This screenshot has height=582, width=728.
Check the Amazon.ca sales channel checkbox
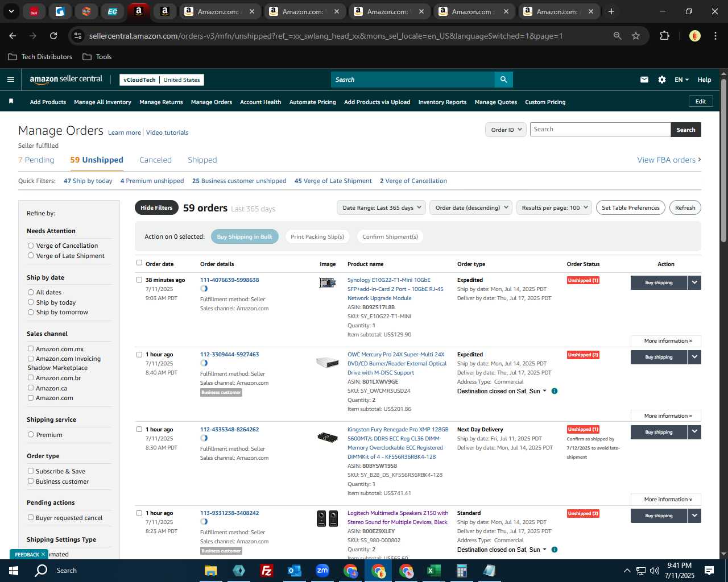(31, 388)
